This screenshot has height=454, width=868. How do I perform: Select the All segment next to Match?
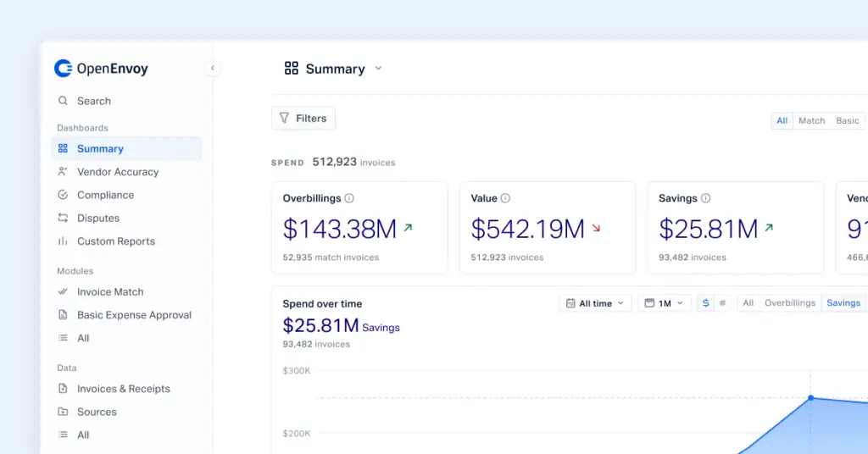click(x=782, y=120)
